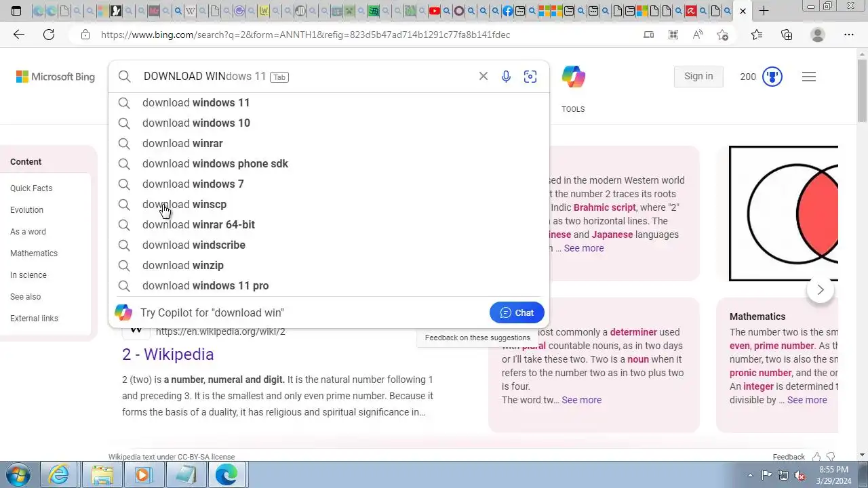
Task: Click the Bing search input field
Action: 305,77
